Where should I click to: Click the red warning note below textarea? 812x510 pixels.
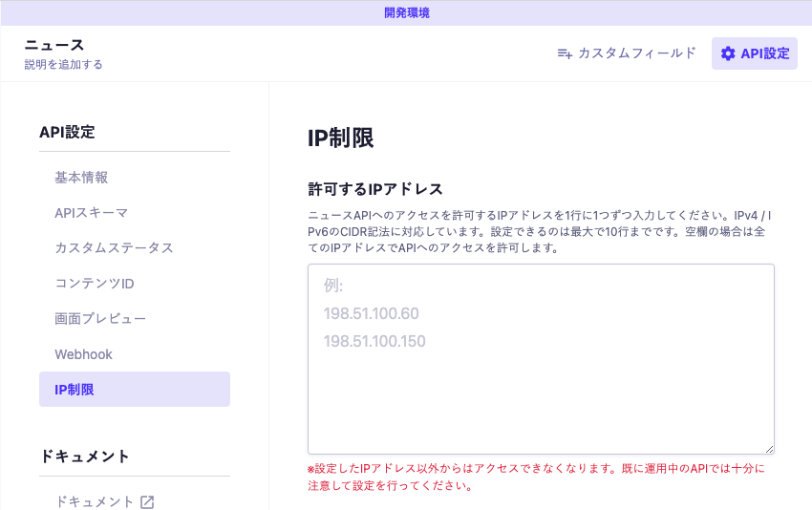(535, 477)
